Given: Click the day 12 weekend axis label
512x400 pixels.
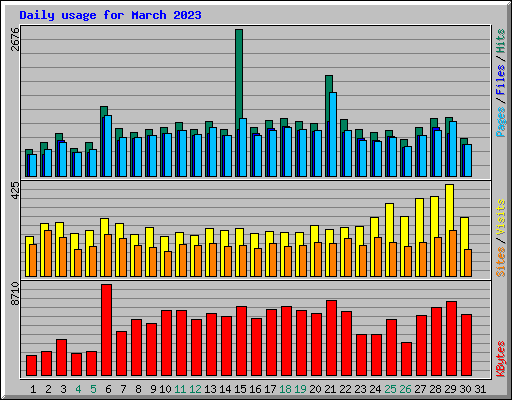Looking at the screenshot, I should click(195, 389).
